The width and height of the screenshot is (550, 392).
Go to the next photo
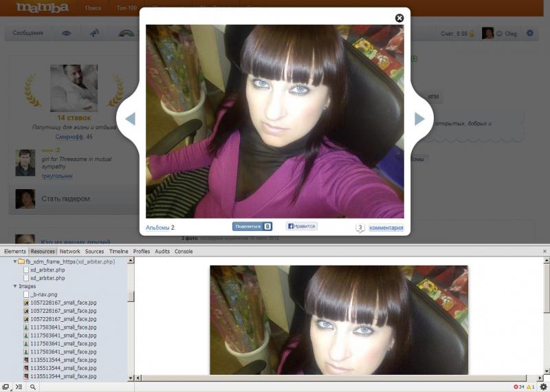pos(419,119)
